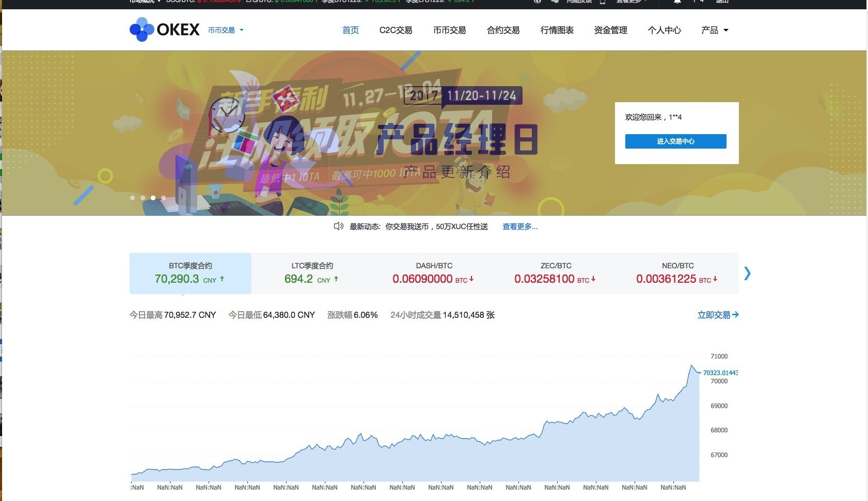Click 今日最高 70,952.7 CNY text
Screen dimensions: 868x501
pyautogui.click(x=172, y=315)
